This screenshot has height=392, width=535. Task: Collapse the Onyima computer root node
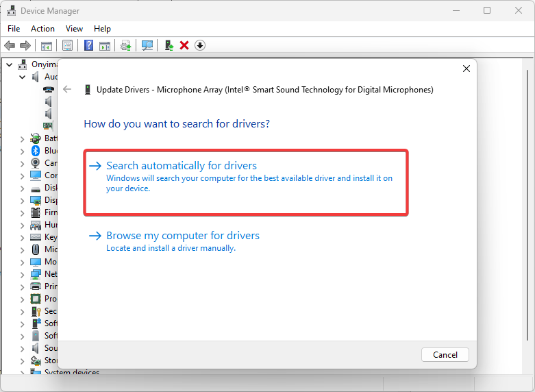click(x=10, y=64)
